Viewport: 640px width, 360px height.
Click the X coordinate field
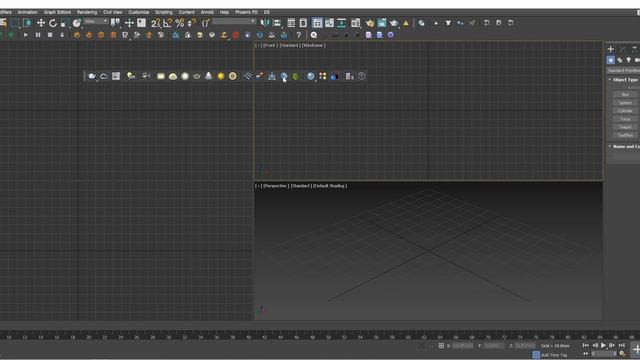(x=462, y=346)
